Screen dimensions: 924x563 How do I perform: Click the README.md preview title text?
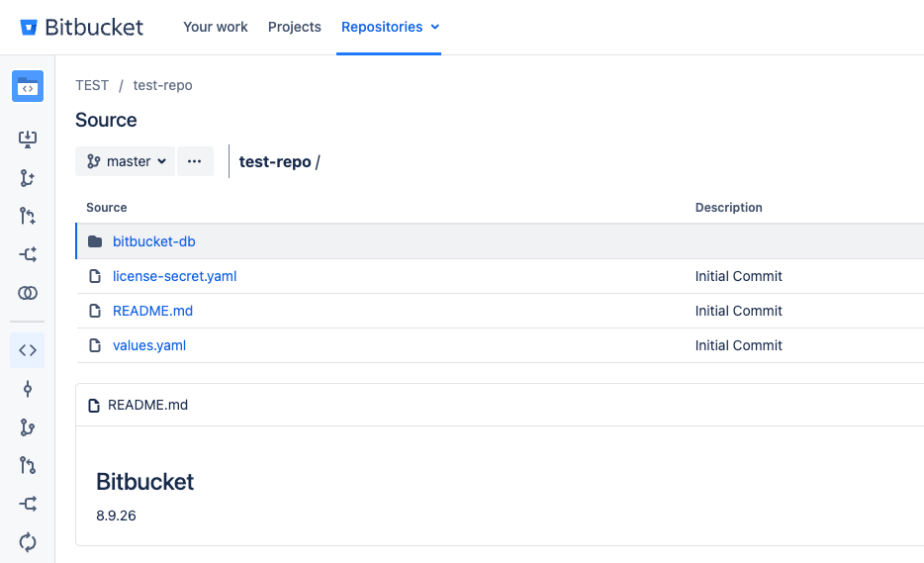pyautogui.click(x=148, y=405)
